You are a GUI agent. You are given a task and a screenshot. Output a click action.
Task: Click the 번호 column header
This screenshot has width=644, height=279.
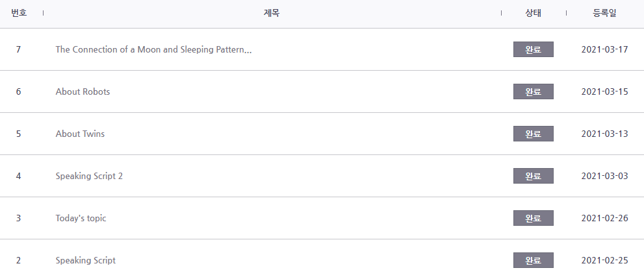[19, 13]
